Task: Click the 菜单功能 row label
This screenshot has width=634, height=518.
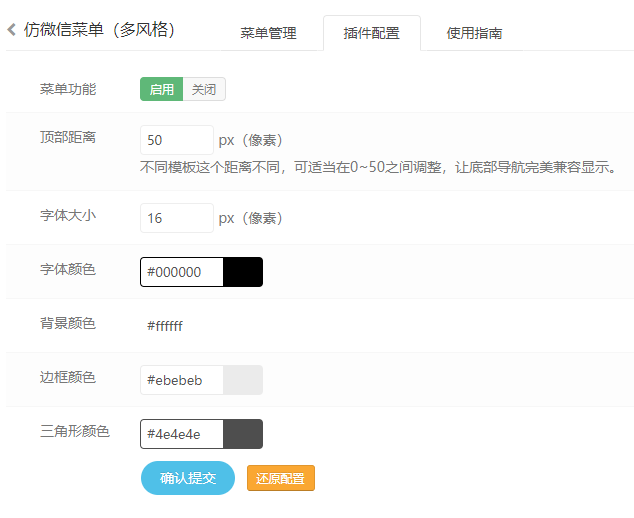Action: point(68,89)
